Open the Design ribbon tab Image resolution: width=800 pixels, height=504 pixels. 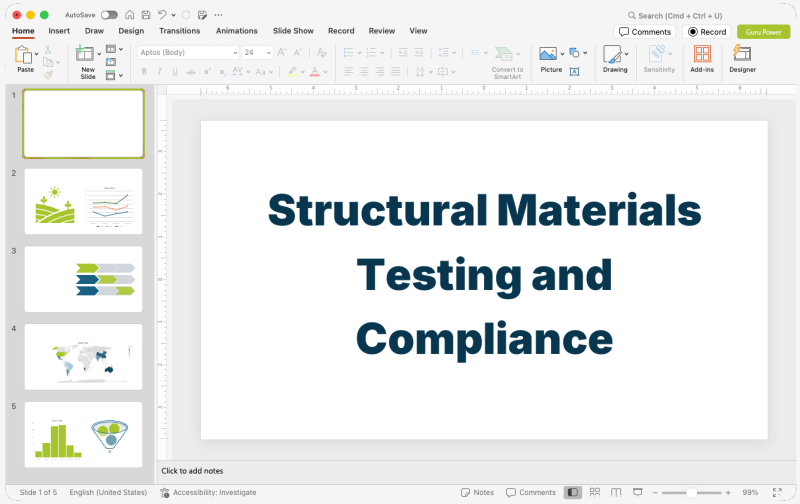coord(131,31)
